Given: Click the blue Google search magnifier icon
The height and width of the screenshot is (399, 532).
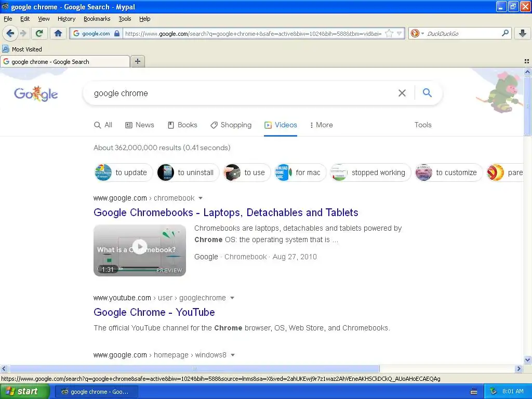Looking at the screenshot, I should [427, 92].
